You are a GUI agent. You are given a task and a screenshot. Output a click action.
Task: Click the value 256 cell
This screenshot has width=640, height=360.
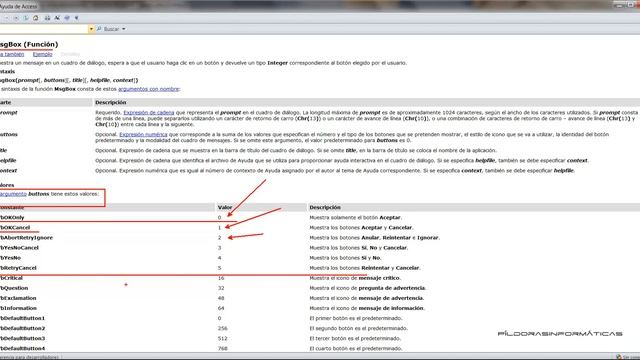tap(222, 329)
